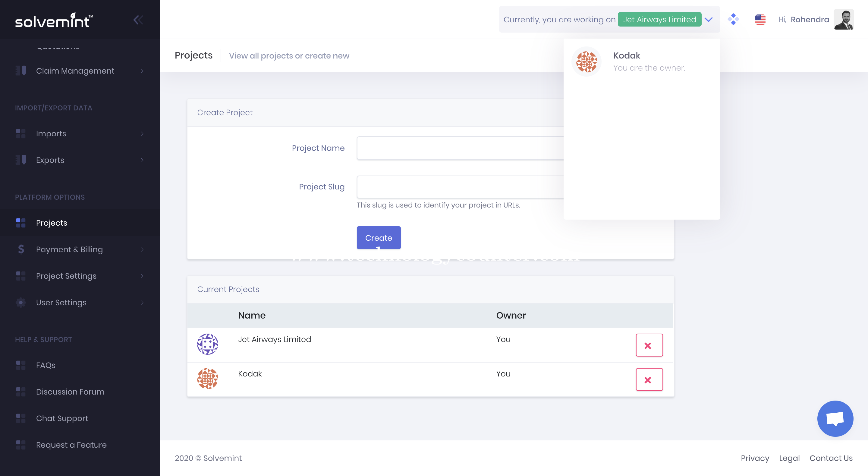The width and height of the screenshot is (868, 476).
Task: Click the Name column header
Action: click(x=252, y=316)
